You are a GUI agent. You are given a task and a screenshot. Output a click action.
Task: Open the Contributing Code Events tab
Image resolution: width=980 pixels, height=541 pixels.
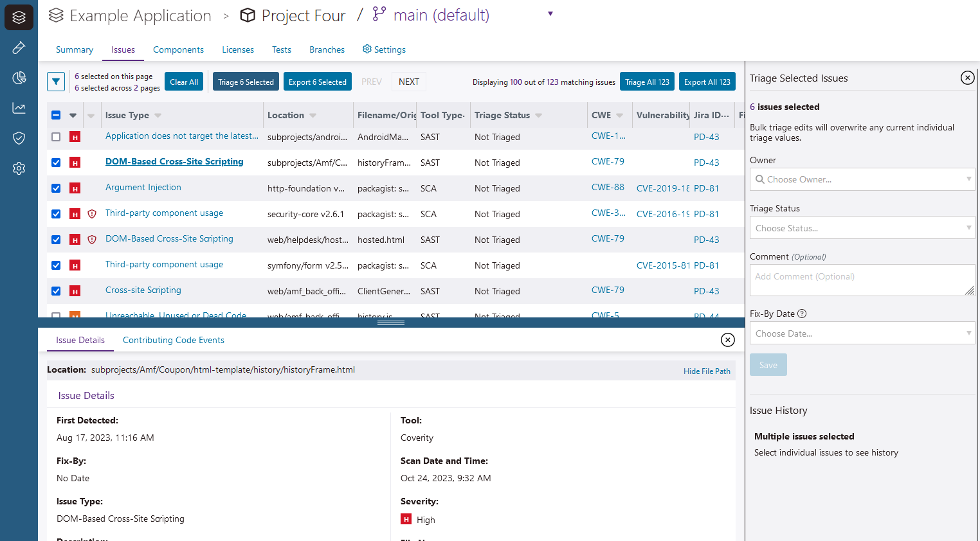pyautogui.click(x=173, y=341)
